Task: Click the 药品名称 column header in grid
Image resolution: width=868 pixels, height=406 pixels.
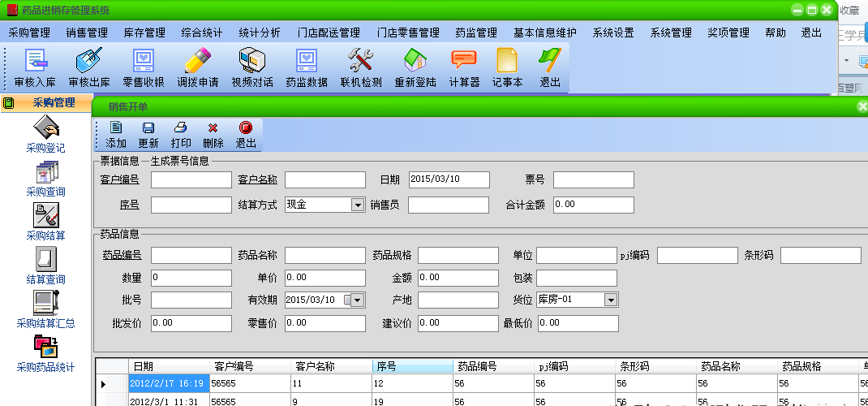Action: 737,366
